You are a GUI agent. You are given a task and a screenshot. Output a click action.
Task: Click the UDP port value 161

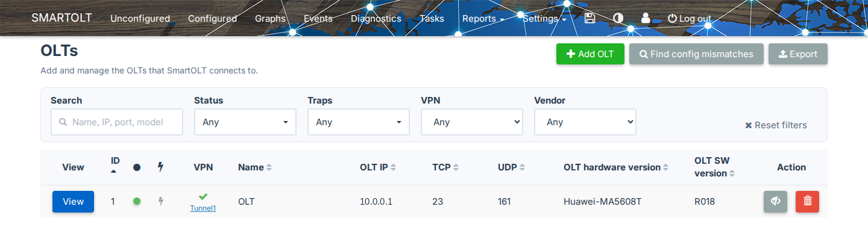[x=505, y=202]
